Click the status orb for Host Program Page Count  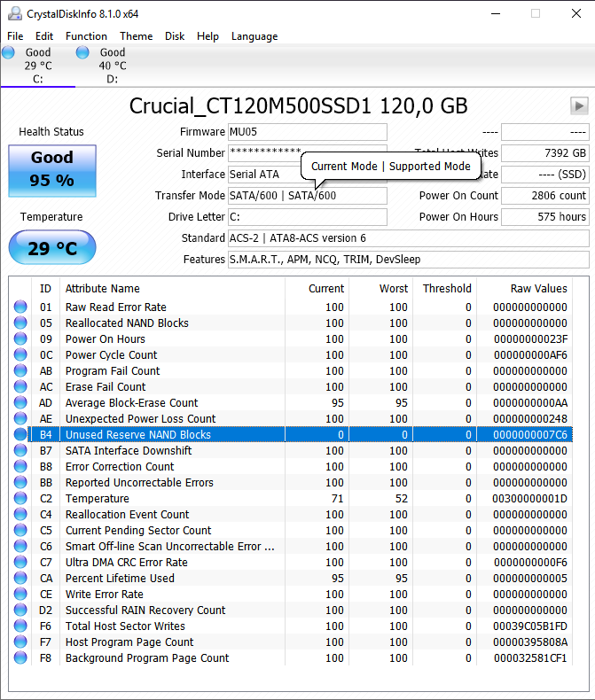(x=20, y=642)
